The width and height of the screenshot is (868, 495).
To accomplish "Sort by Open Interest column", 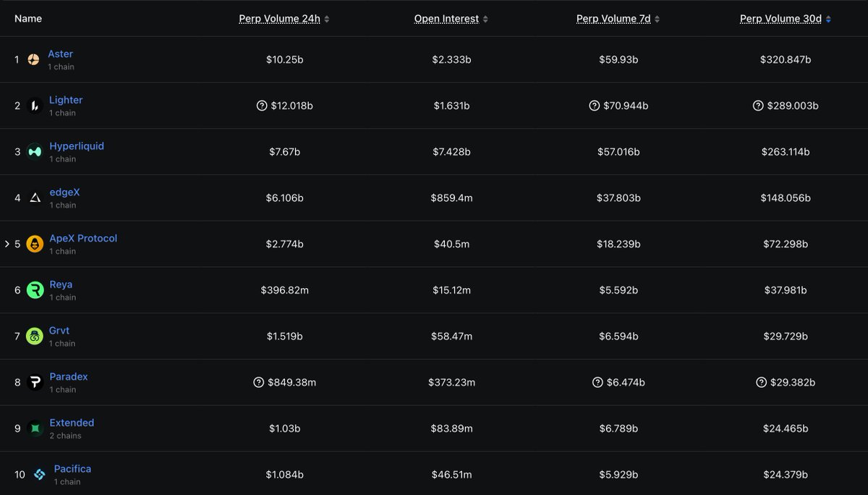I will point(446,19).
